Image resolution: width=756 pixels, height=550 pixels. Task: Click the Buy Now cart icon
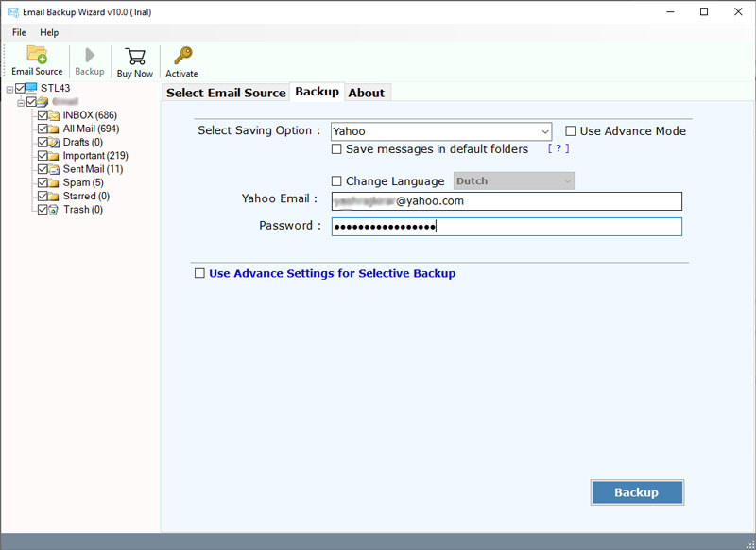(x=135, y=56)
